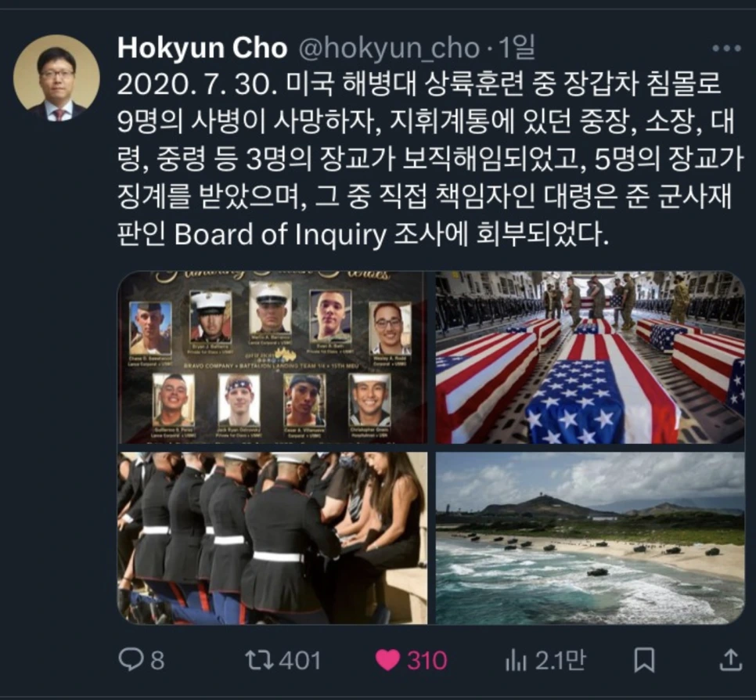The width and height of the screenshot is (756, 700).
Task: Tap the retweet icon showing 401
Action: pyautogui.click(x=260, y=660)
